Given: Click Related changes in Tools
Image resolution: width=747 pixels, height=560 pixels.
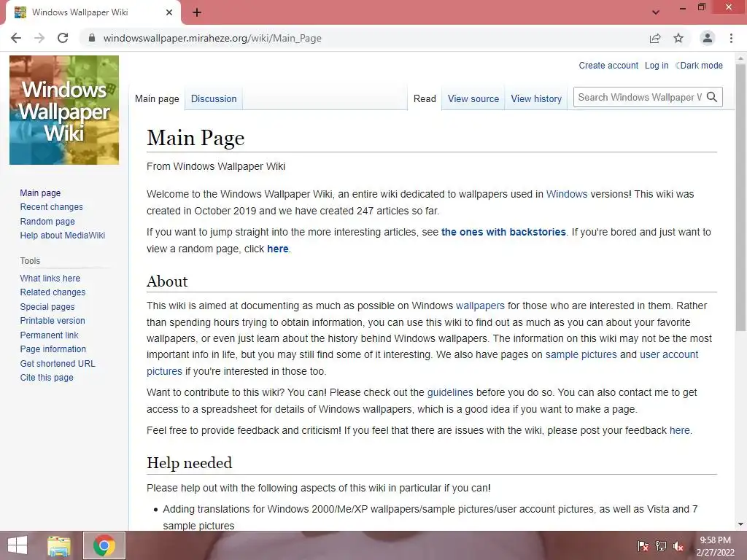Looking at the screenshot, I should [53, 292].
